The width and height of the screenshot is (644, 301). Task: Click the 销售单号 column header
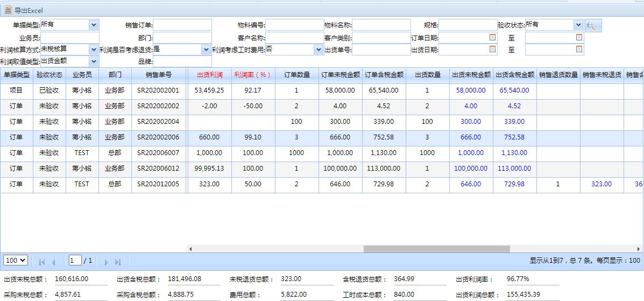tap(159, 75)
